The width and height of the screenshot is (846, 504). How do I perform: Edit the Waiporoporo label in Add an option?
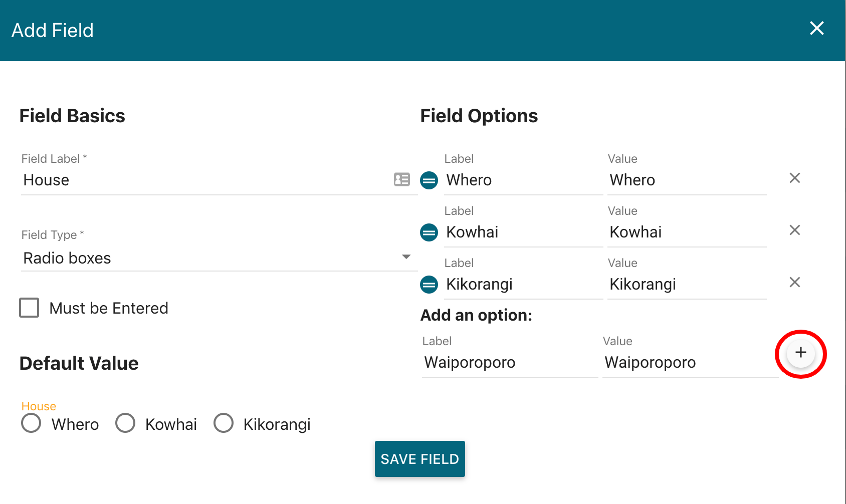pos(510,362)
